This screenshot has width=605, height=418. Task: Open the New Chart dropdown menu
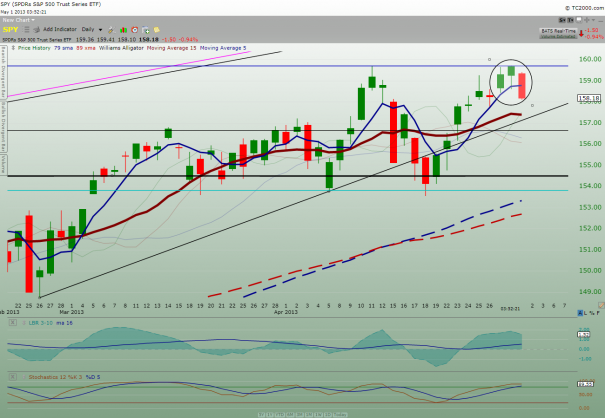point(19,20)
